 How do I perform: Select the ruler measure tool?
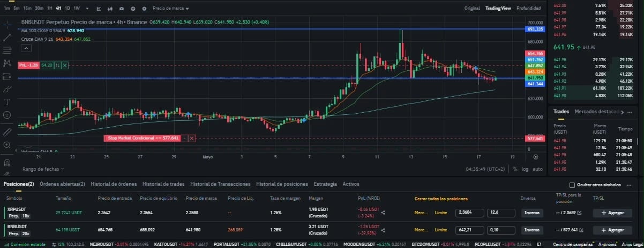point(8,132)
